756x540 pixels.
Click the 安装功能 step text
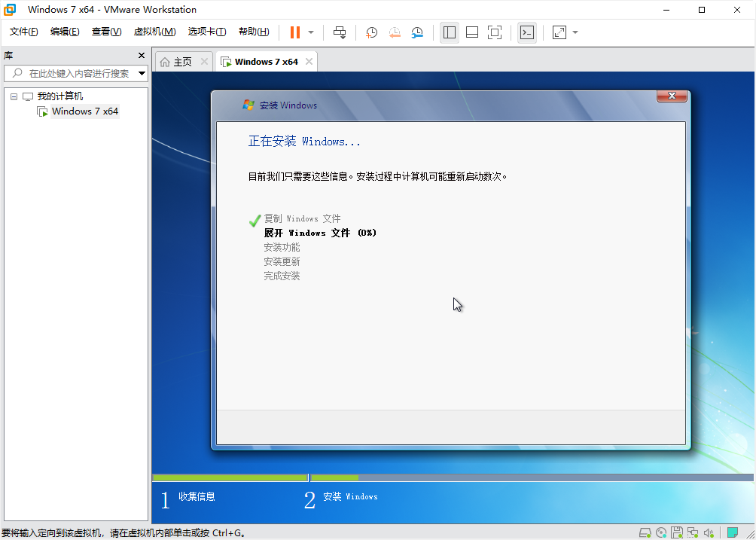pyautogui.click(x=282, y=247)
